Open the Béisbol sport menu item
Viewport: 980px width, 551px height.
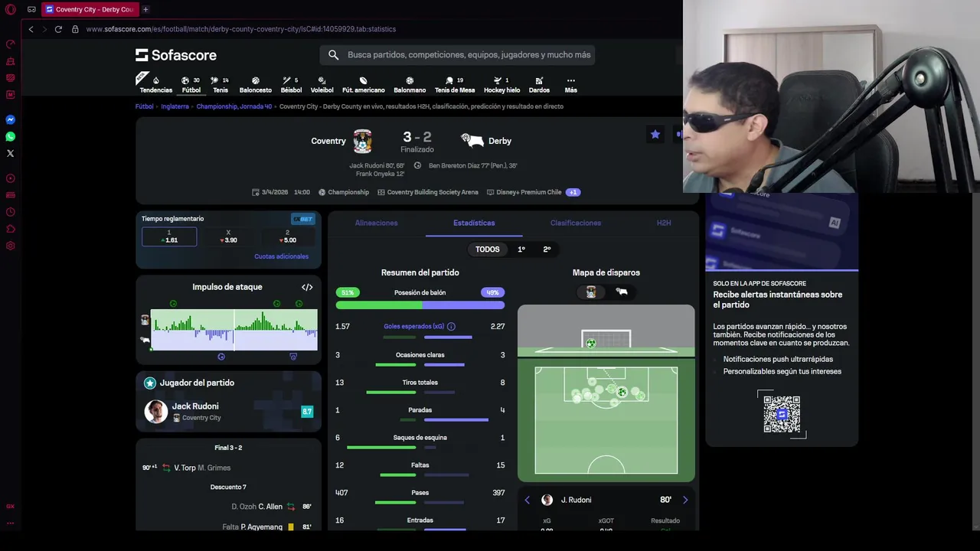291,84
